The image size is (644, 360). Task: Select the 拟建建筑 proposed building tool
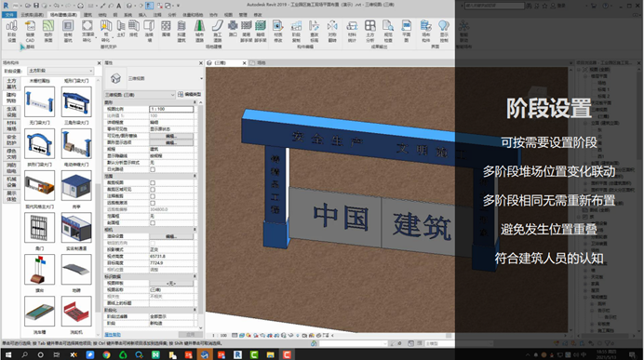[x=181, y=32]
